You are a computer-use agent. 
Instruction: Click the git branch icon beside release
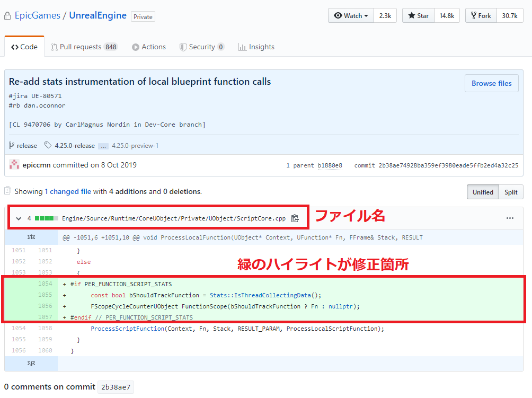[x=12, y=145]
